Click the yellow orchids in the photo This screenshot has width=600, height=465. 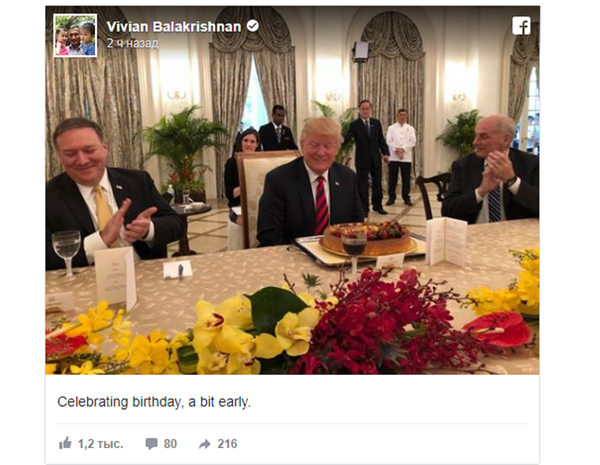(x=245, y=333)
